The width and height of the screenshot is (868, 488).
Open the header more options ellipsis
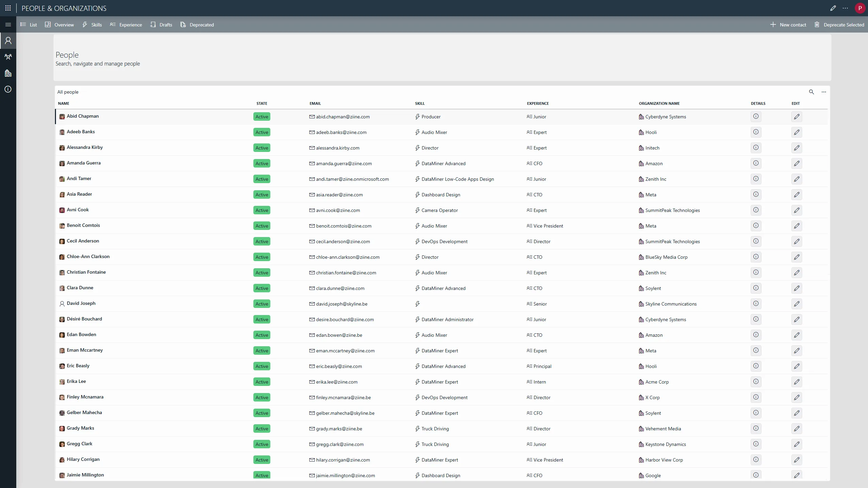[x=845, y=8]
